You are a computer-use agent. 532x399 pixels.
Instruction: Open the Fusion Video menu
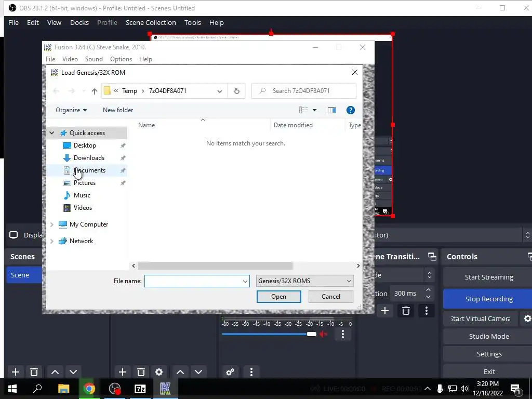[70, 59]
